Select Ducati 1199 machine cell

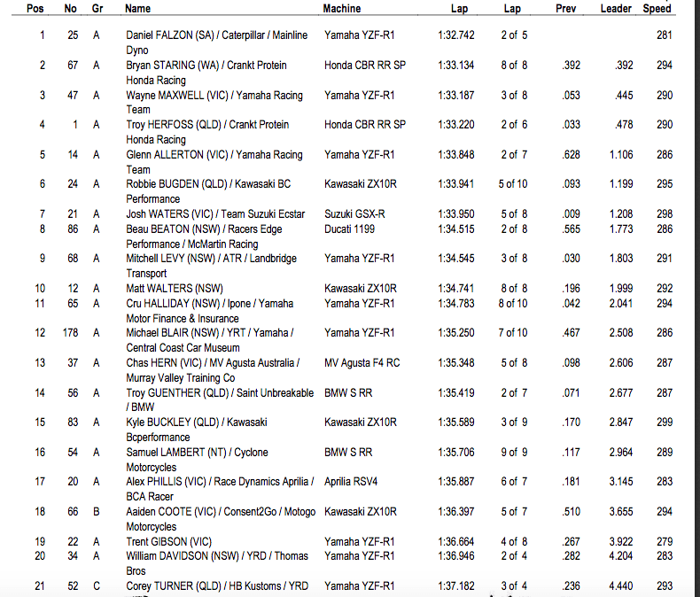pos(349,229)
